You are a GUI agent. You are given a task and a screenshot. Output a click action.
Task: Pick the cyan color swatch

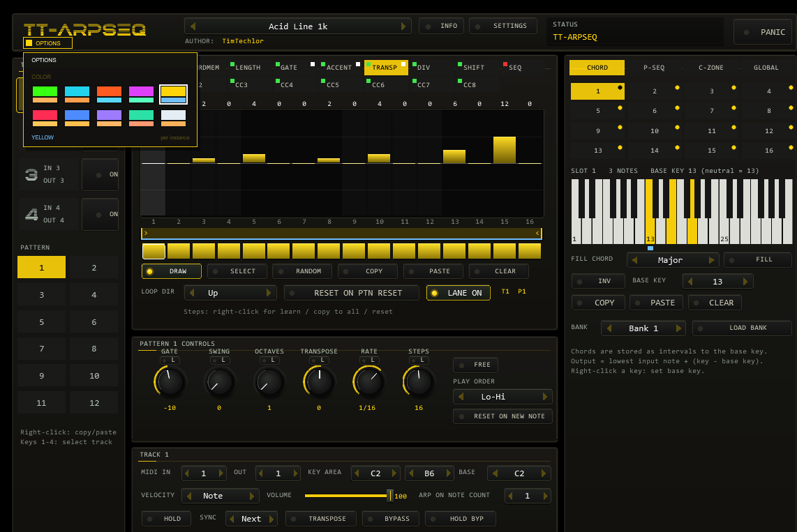(x=77, y=94)
